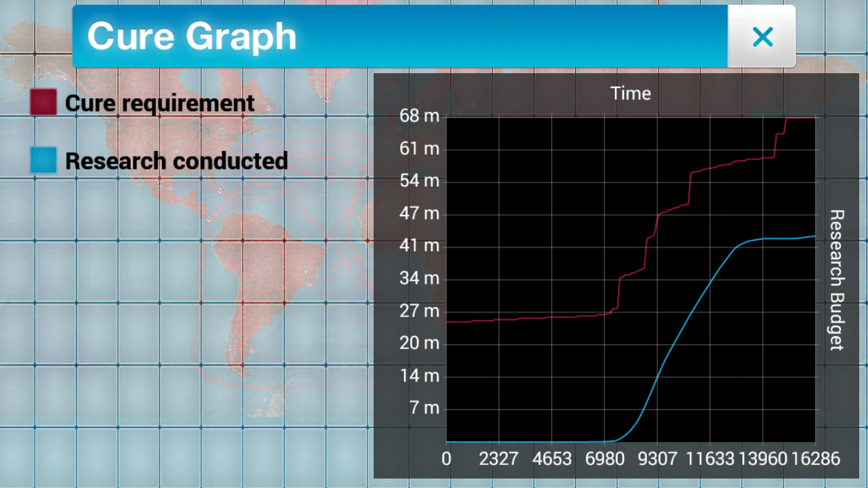Viewport: 868px width, 488px height.
Task: Click the '68 m' y-axis value
Action: pyautogui.click(x=419, y=116)
